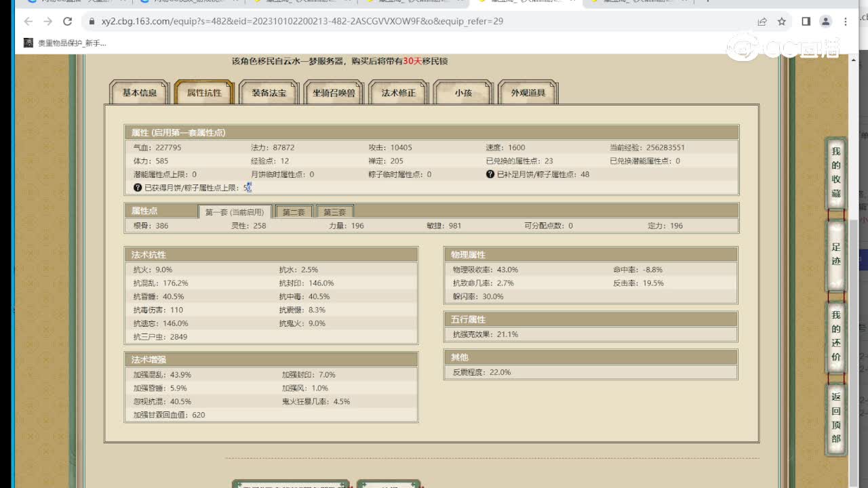Image resolution: width=868 pixels, height=488 pixels.
Task: Click 鬼火狂暴几率: 4.5% entry
Action: [316, 401]
